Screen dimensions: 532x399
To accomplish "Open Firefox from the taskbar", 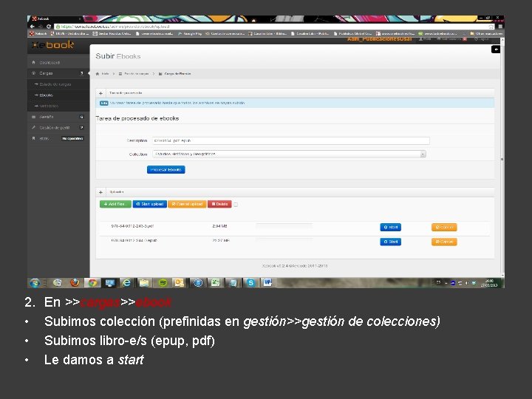I will coord(75,283).
